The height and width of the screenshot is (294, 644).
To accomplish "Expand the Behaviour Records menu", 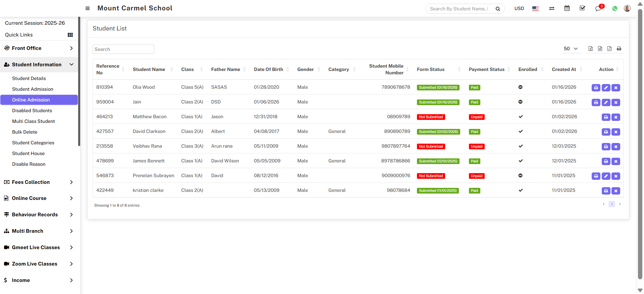I will [x=39, y=215].
